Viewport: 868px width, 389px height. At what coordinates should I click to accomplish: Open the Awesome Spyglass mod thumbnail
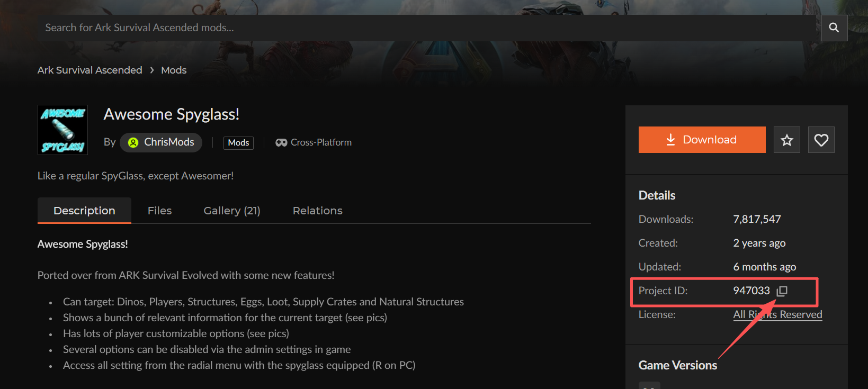(x=62, y=130)
